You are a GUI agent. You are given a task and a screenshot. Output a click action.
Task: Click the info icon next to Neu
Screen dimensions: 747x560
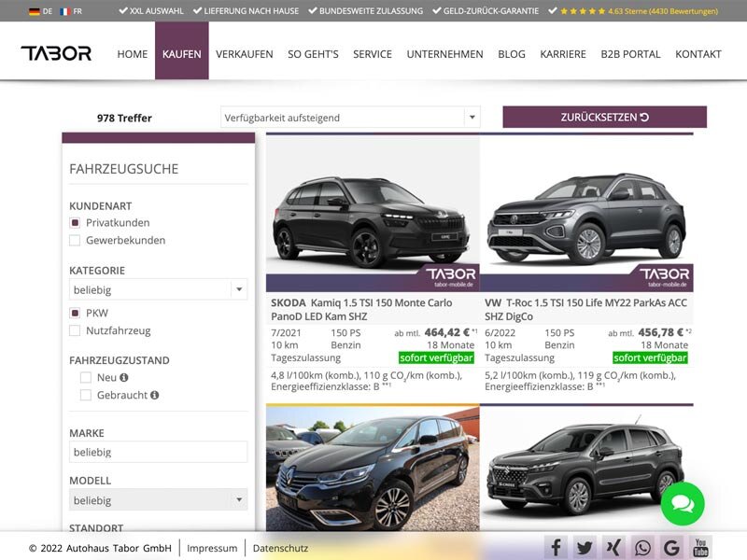click(x=122, y=377)
